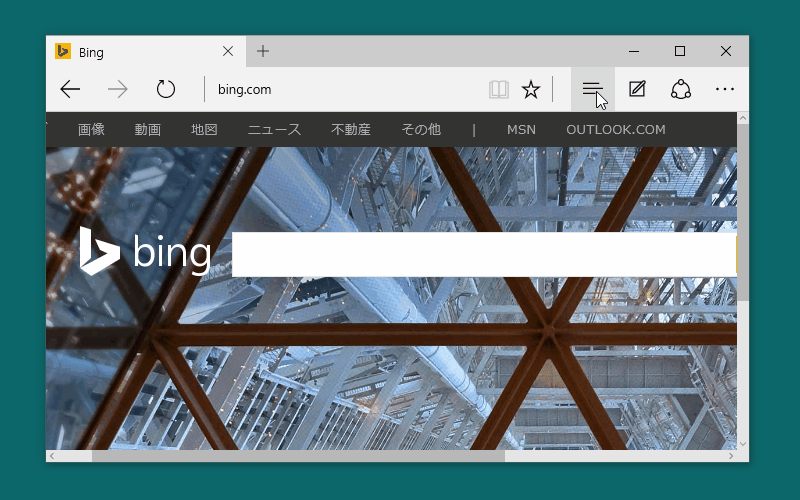The width and height of the screenshot is (800, 500).
Task: Open the OUTLOOK.COM link
Action: [x=616, y=130]
